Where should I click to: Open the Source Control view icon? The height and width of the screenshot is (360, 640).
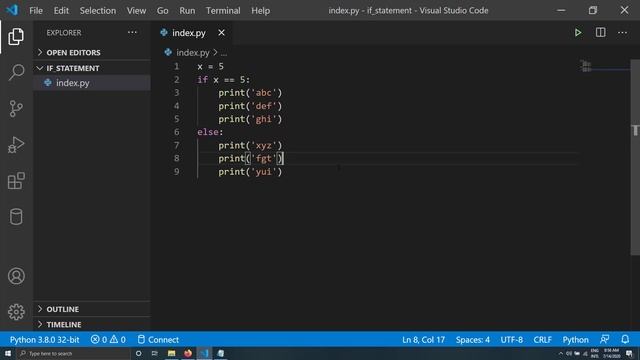(16, 109)
